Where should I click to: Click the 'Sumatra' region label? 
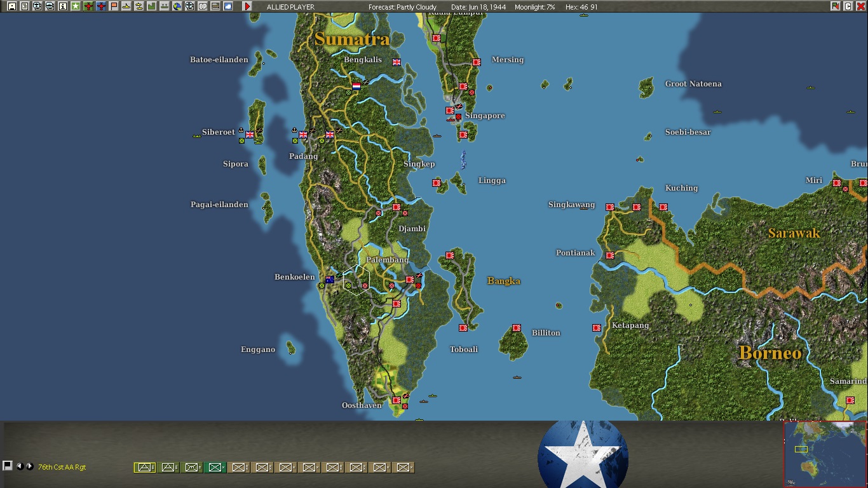tap(352, 39)
